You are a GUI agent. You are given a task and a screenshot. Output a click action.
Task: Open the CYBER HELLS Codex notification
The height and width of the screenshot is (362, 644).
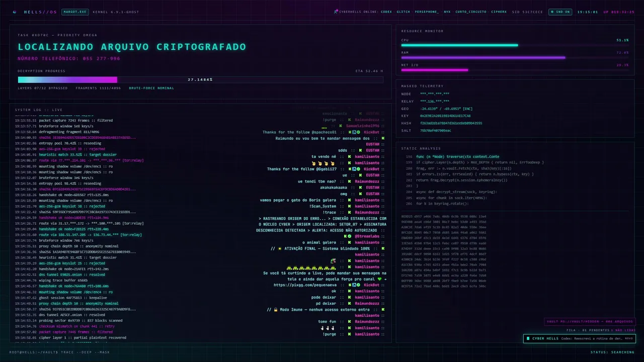pos(579,338)
